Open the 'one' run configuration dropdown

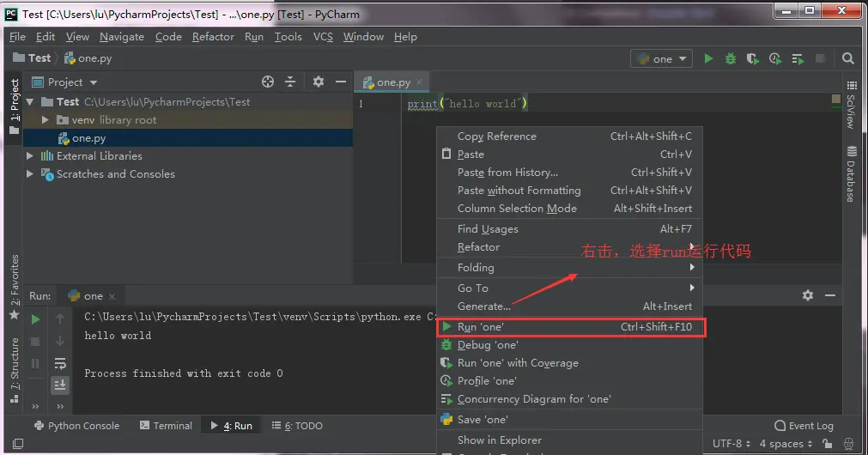662,58
